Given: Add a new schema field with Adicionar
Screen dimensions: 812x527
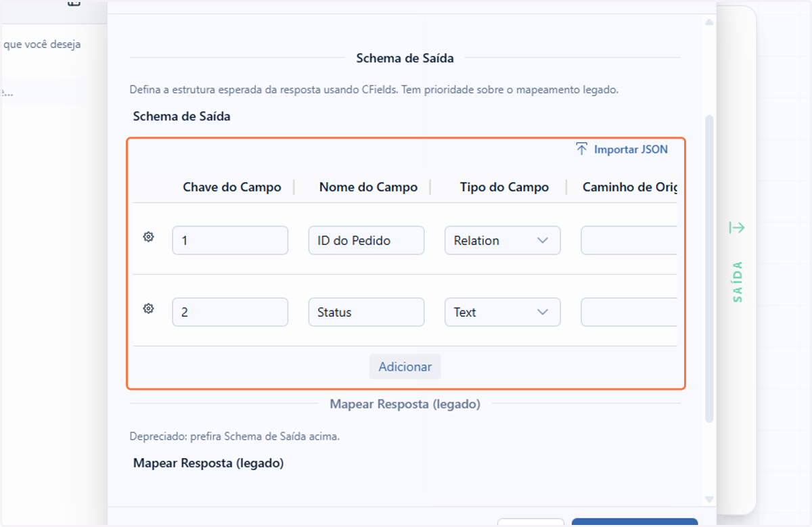Looking at the screenshot, I should [x=405, y=367].
